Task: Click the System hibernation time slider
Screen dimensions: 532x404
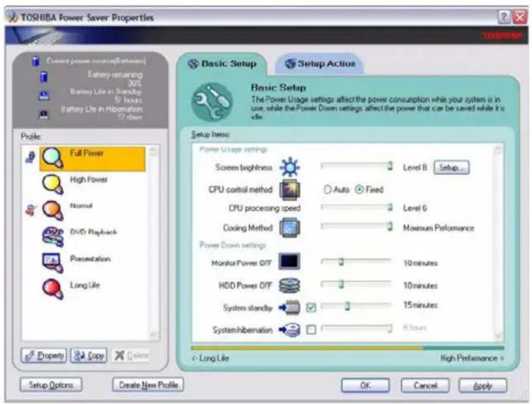Action: tap(357, 328)
